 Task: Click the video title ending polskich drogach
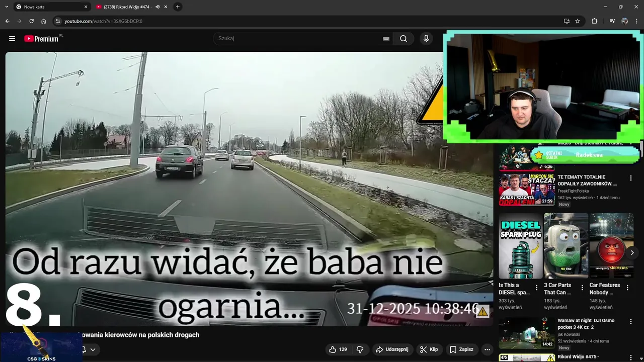140,335
